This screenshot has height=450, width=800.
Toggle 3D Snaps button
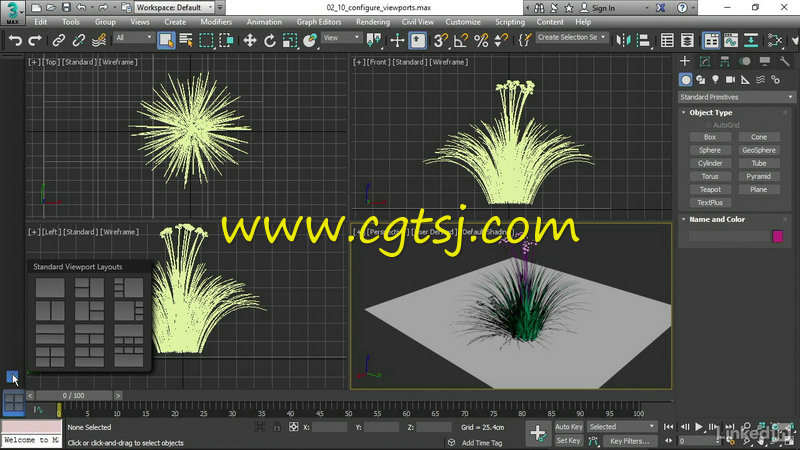click(441, 40)
